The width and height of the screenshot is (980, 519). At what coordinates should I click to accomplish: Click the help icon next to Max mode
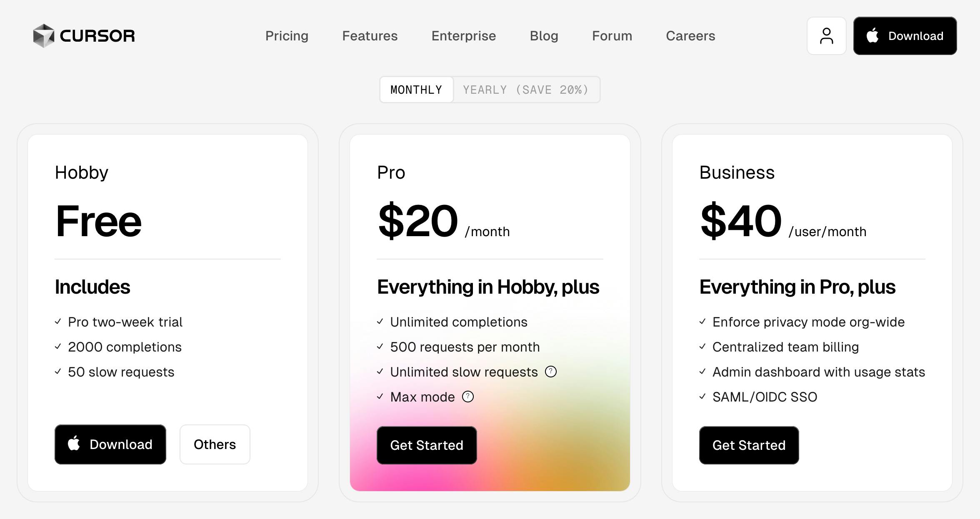click(468, 397)
